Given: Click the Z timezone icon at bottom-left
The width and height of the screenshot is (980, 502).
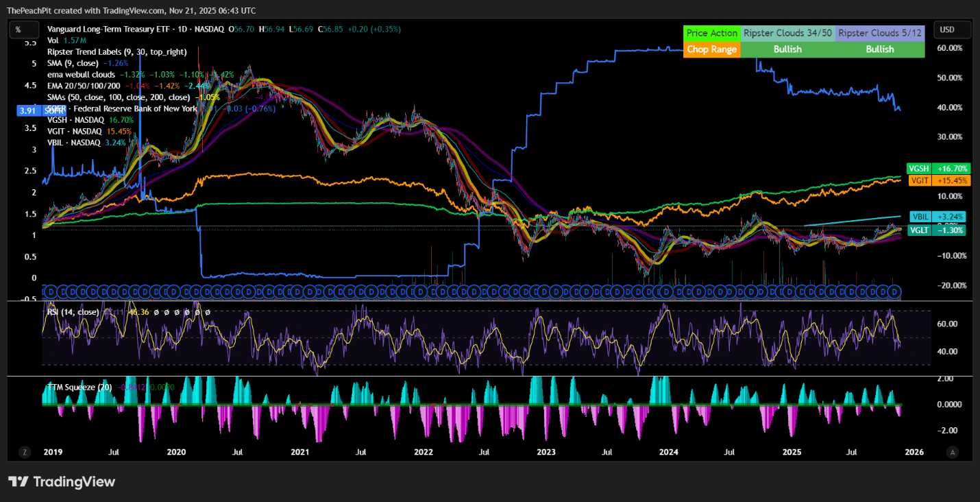Looking at the screenshot, I should [x=25, y=452].
